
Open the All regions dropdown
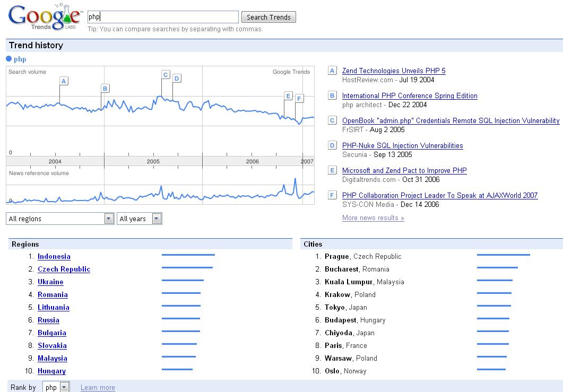tap(60, 219)
